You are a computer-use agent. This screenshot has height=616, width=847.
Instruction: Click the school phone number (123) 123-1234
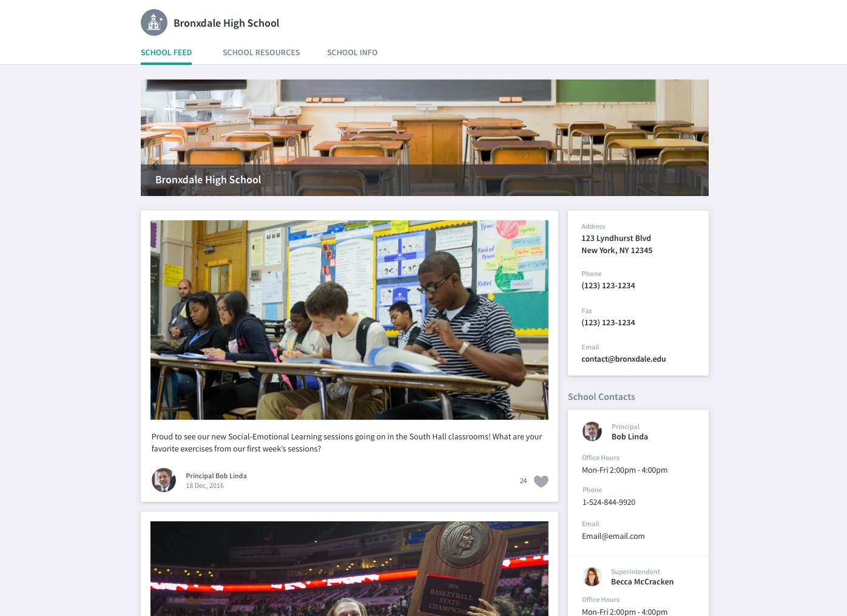pyautogui.click(x=608, y=286)
